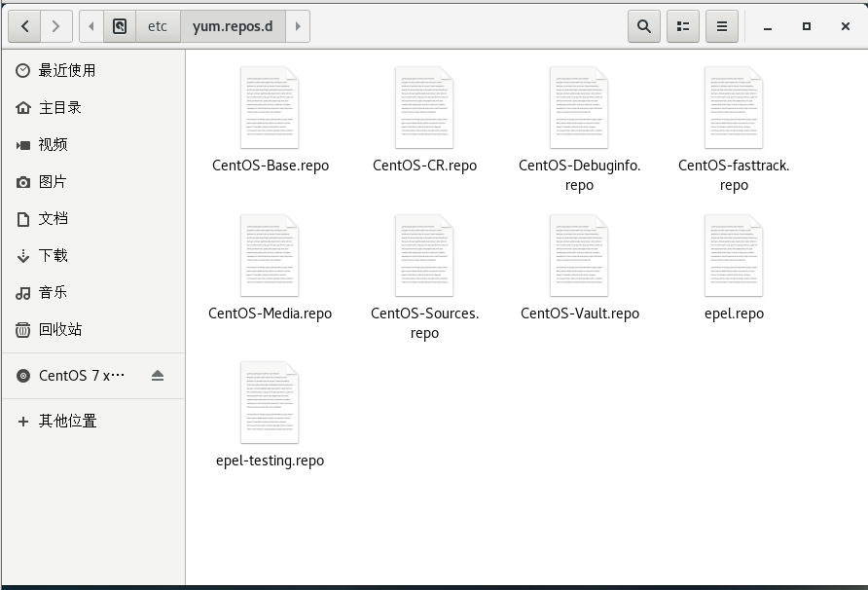Eject the CentOS 7 disc with eject icon
The image size is (868, 590).
point(158,376)
